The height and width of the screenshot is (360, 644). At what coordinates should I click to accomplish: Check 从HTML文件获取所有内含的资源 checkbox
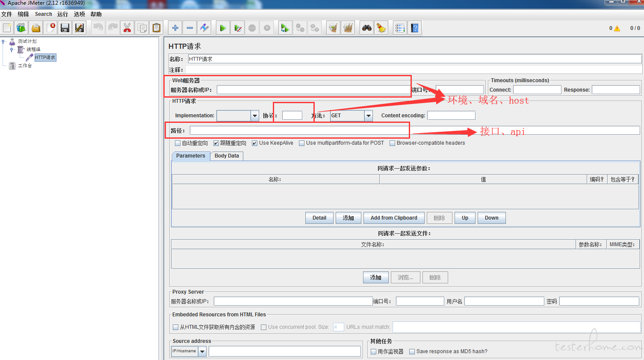(x=175, y=327)
